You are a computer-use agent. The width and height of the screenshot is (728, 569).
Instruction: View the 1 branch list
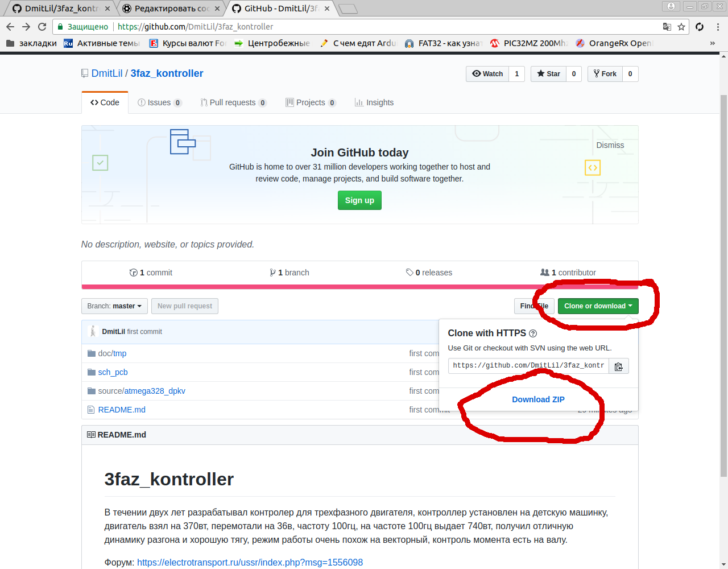[x=289, y=273]
